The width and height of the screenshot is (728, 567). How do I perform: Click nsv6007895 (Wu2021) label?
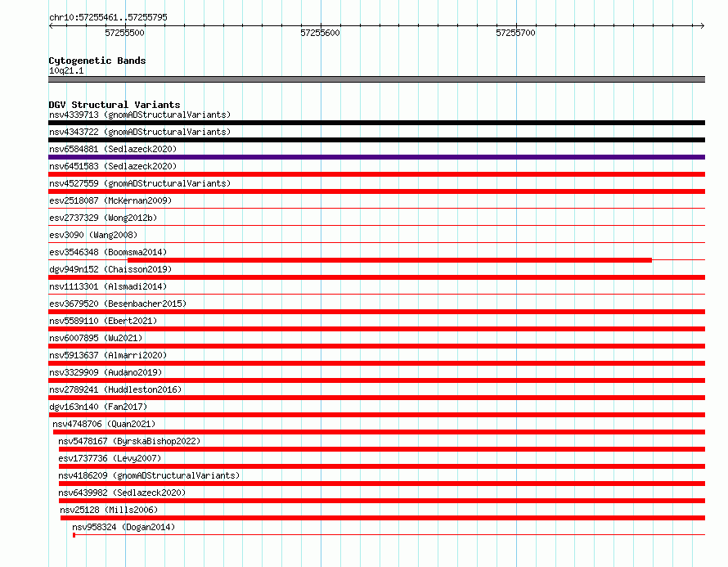96,338
